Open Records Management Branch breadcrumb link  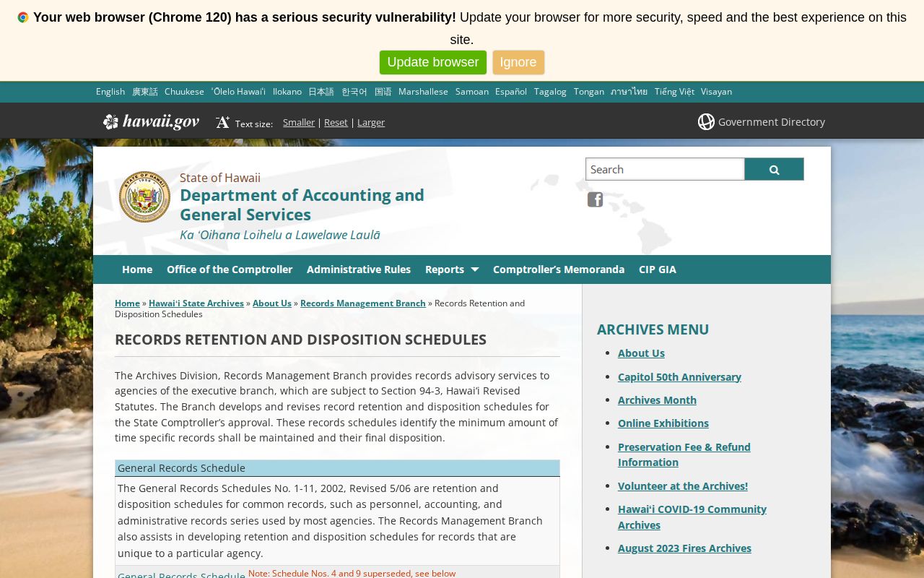pos(363,303)
